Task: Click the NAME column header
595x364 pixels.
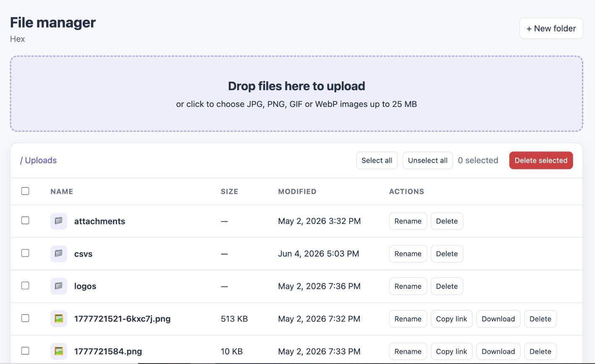Action: pos(62,191)
